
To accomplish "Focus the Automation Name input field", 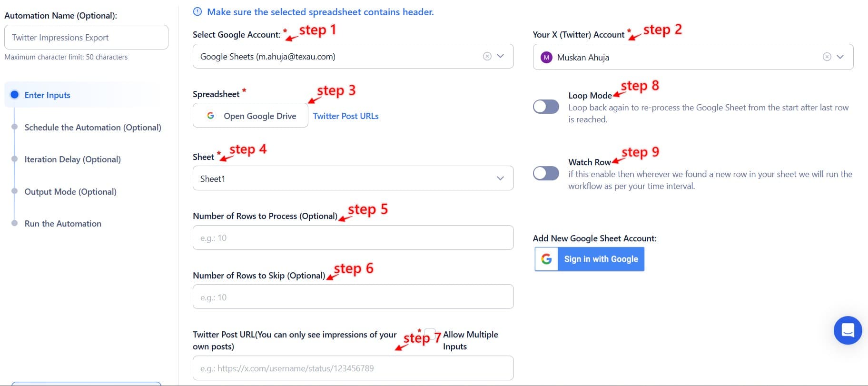I will point(86,37).
